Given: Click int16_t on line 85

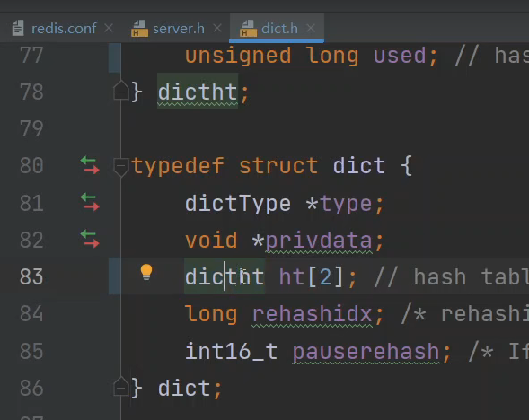Looking at the screenshot, I should (231, 351).
